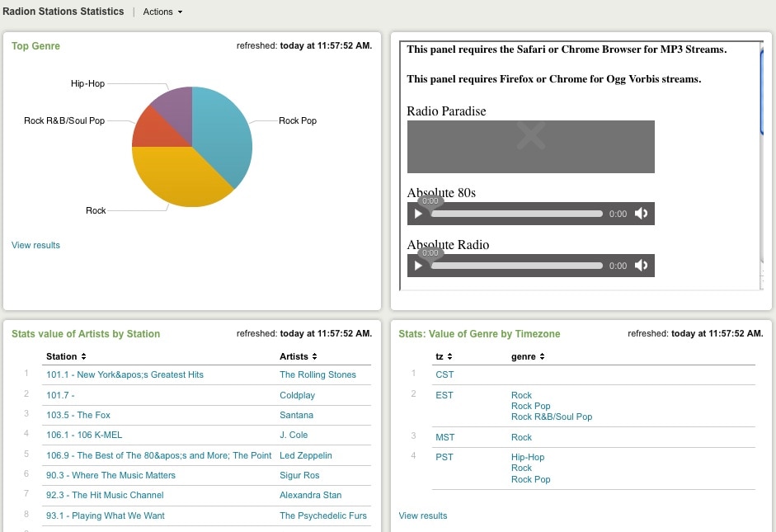776x532 pixels.
Task: Sort table by Artists column
Action: tap(299, 356)
